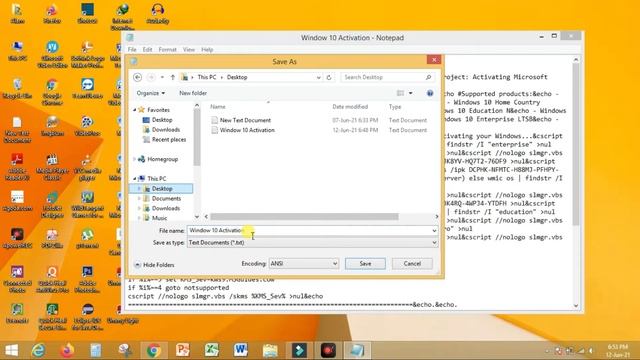Screen dimensions: 640x360
Task: Open the New Text Document desktop icon
Action: coord(17,129)
